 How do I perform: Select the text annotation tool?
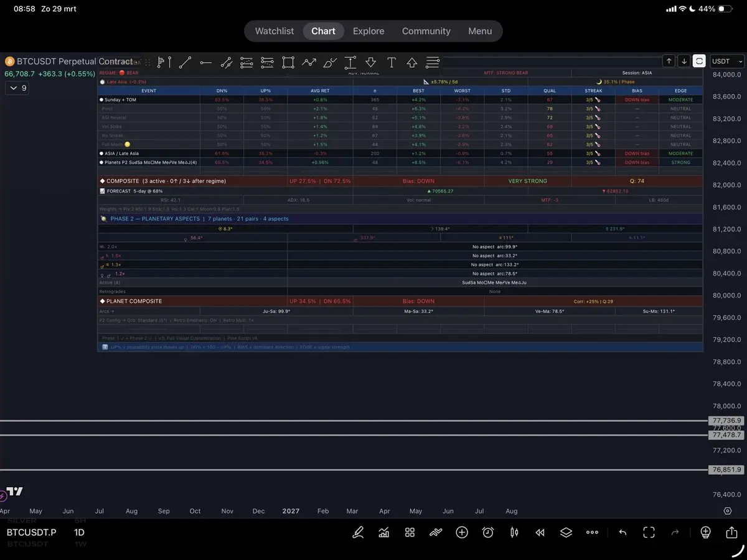click(392, 62)
